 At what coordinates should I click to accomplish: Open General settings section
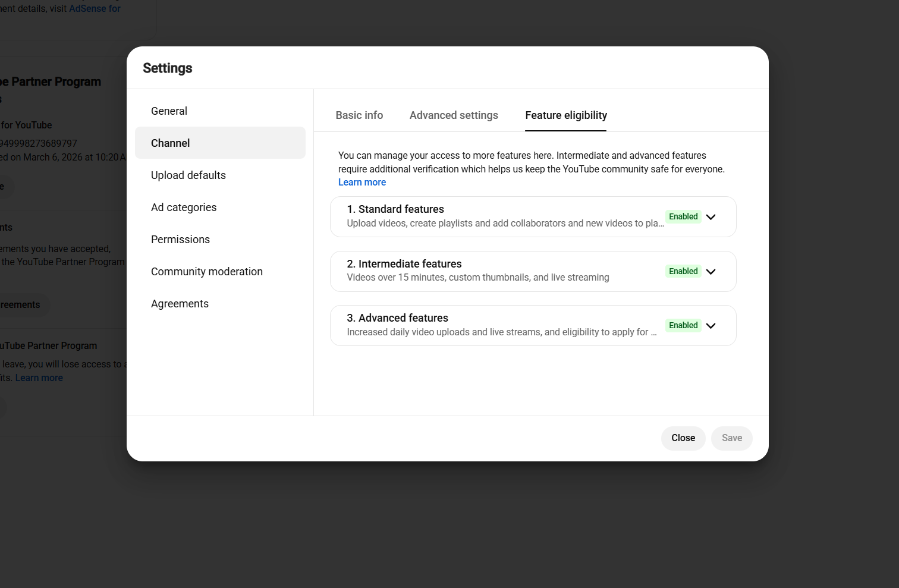click(220, 111)
